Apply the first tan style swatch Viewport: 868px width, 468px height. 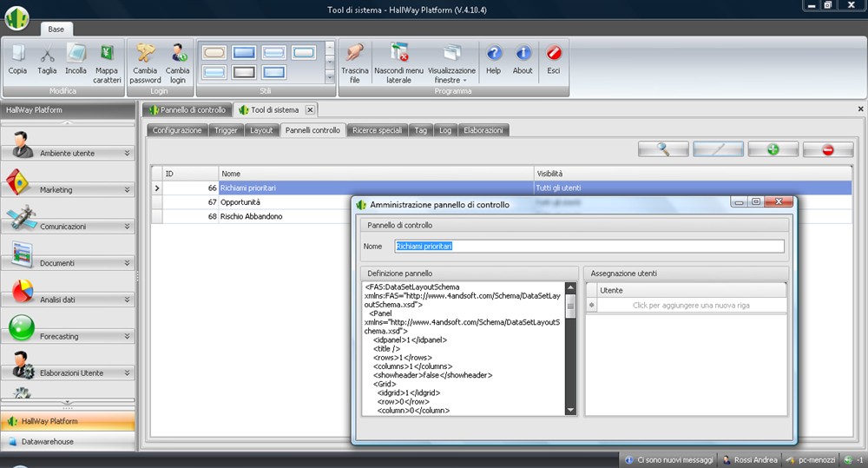click(x=214, y=53)
